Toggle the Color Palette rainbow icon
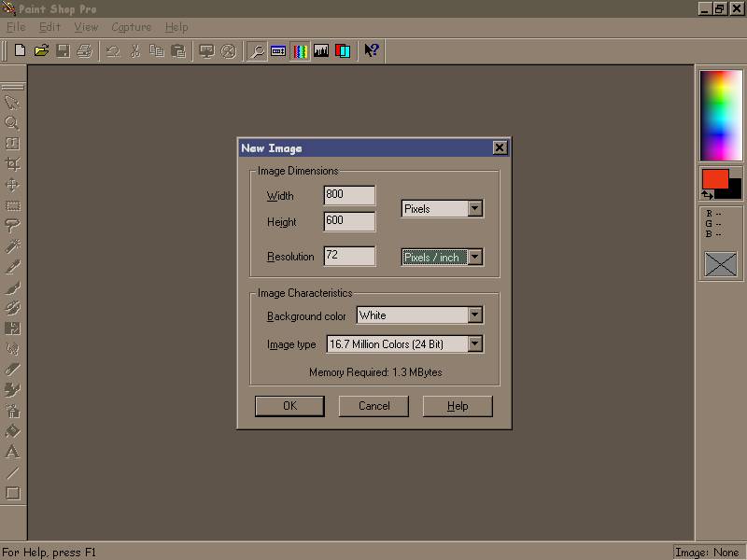Viewport: 747px width, 560px height. [x=300, y=50]
